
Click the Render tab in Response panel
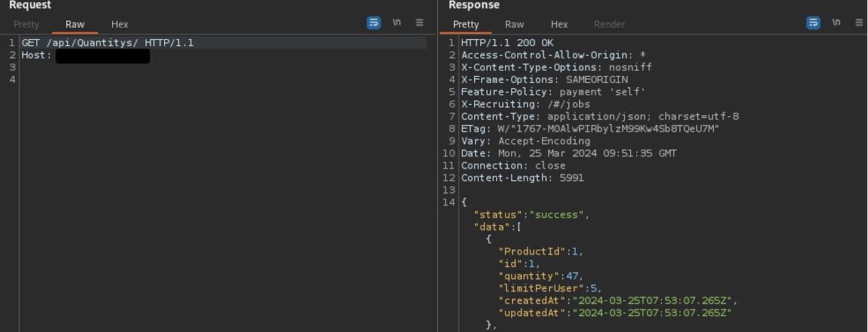609,25
